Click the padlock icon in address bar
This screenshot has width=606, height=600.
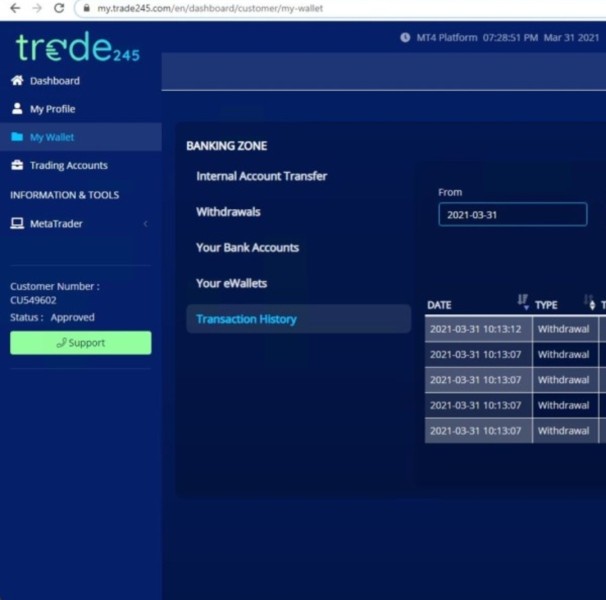point(87,8)
